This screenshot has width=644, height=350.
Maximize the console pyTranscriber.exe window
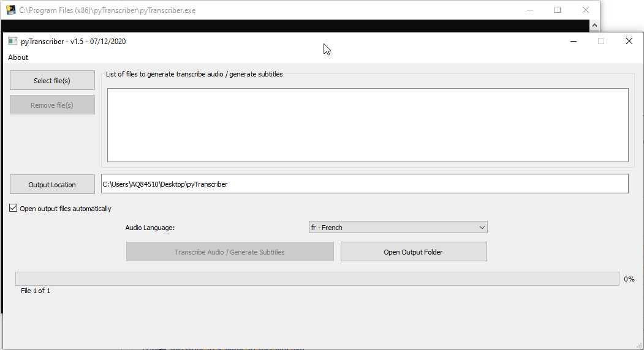tap(558, 10)
